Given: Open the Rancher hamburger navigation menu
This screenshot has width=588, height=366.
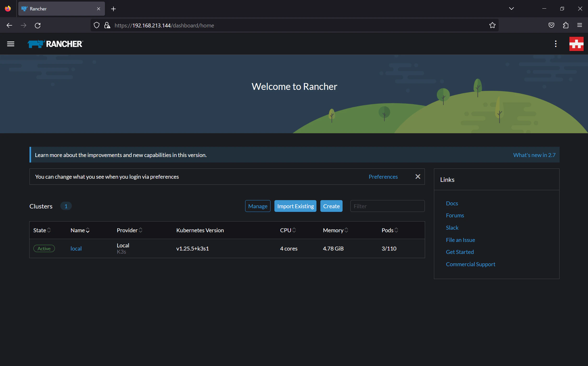Looking at the screenshot, I should [11, 44].
